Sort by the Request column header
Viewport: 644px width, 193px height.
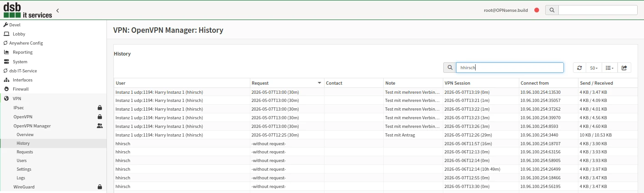click(x=287, y=83)
